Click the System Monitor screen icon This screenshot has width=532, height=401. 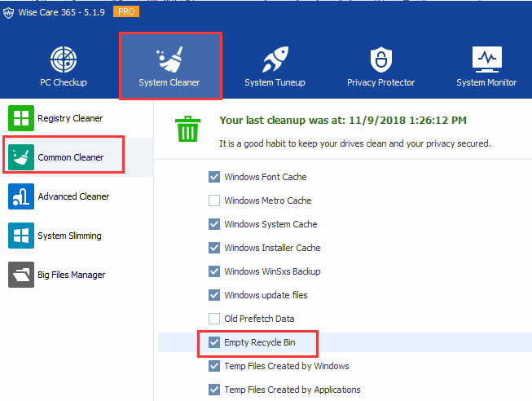point(487,59)
